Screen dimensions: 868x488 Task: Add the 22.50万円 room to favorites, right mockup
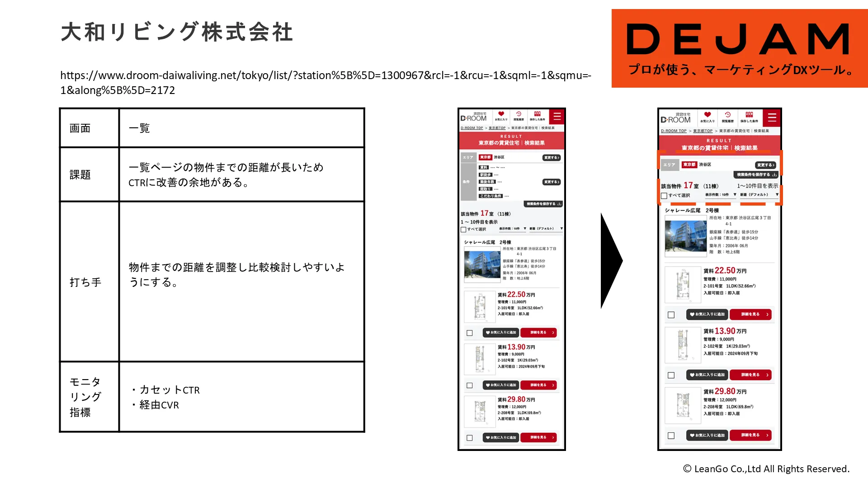tap(707, 314)
